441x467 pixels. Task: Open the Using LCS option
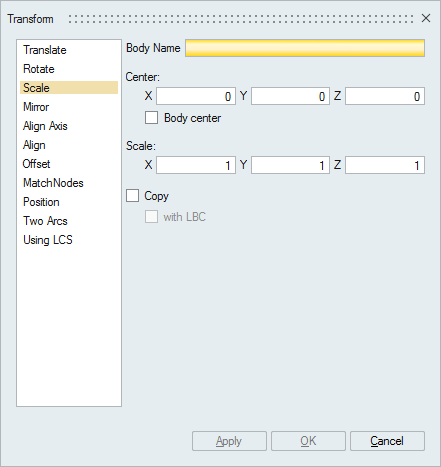coord(69,240)
